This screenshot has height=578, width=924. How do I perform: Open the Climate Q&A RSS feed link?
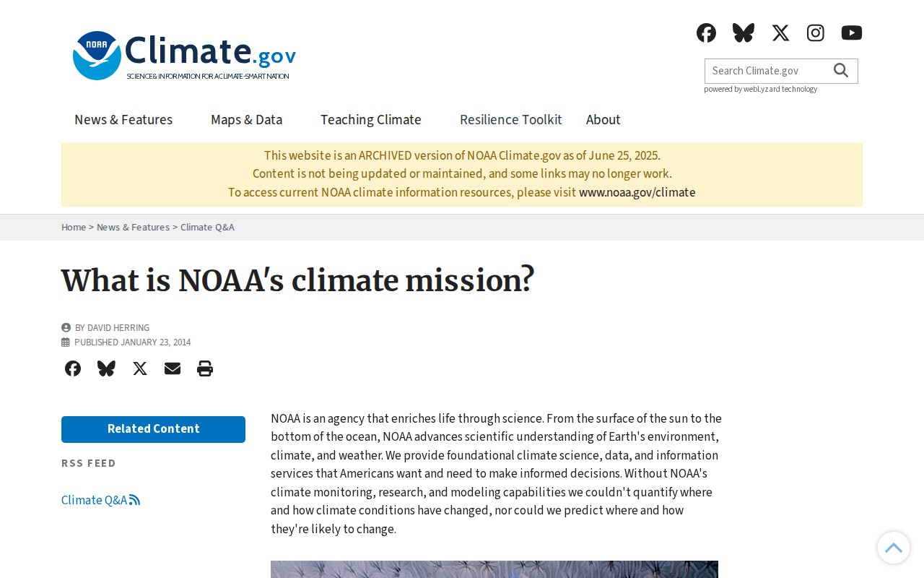click(x=100, y=500)
